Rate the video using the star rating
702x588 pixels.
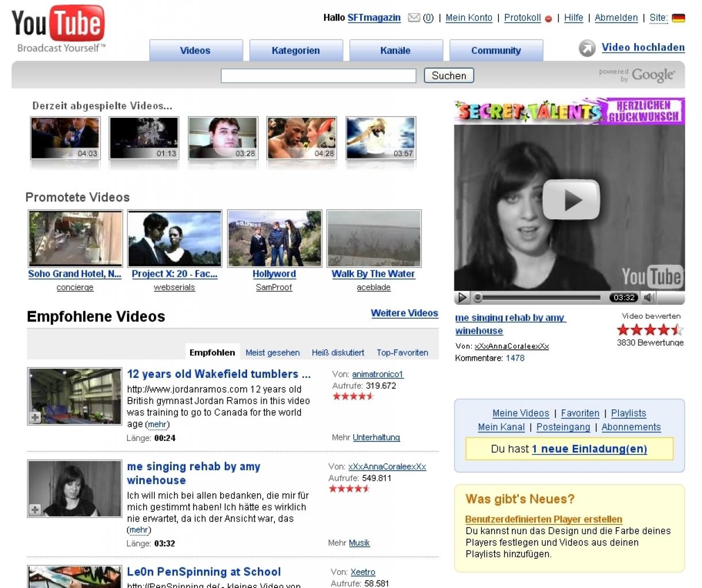(650, 330)
